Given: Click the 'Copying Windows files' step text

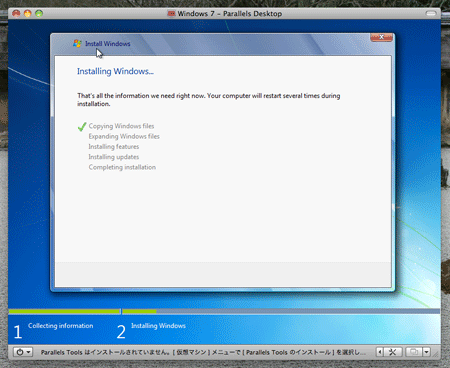Looking at the screenshot, I should [121, 126].
